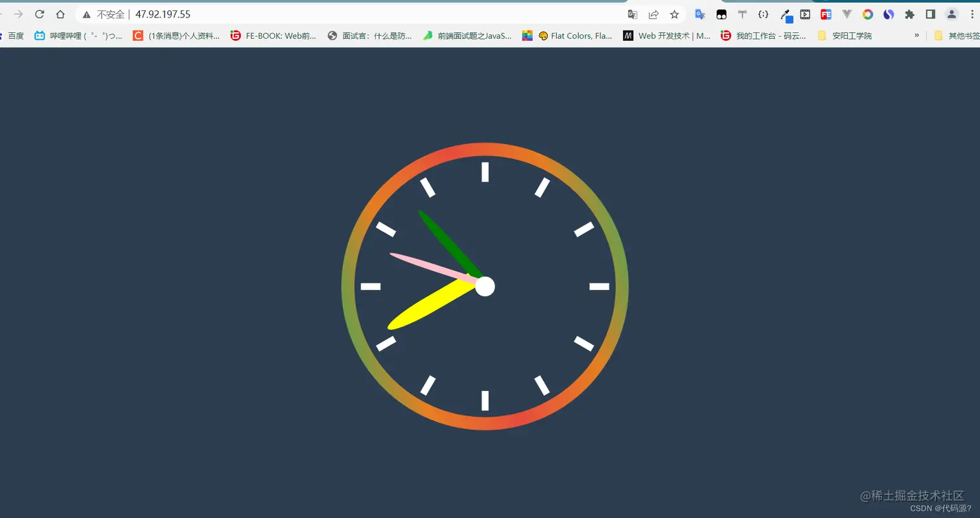
Task: Open the (1条消息)个人资料 bookmark
Action: (176, 36)
